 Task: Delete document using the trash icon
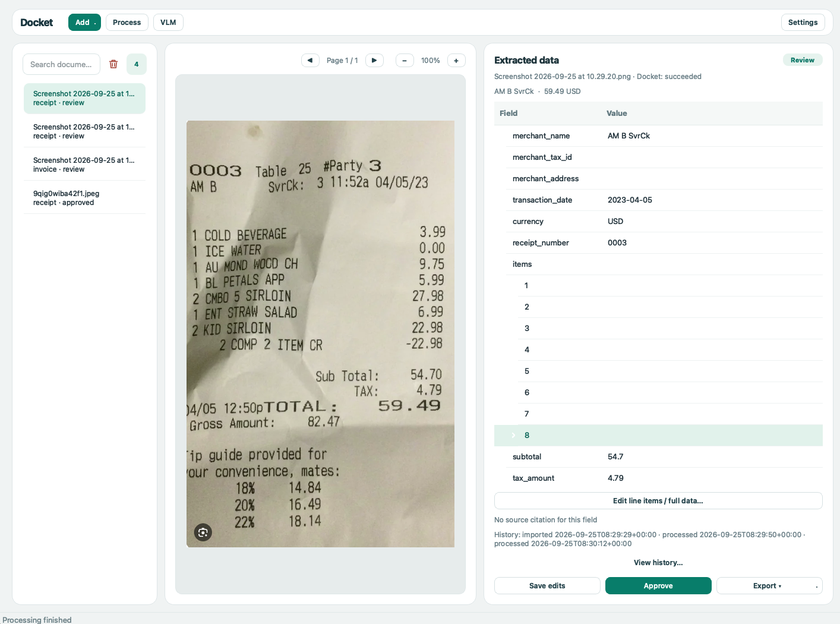(113, 64)
